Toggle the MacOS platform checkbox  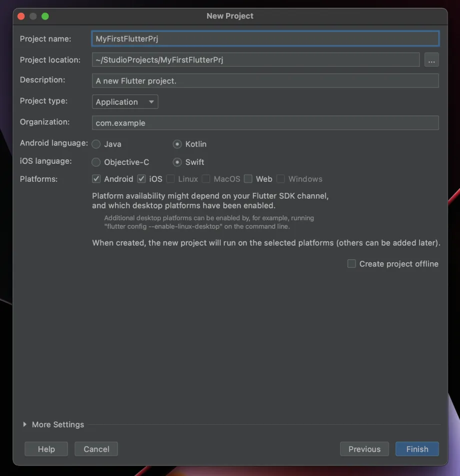(x=206, y=179)
